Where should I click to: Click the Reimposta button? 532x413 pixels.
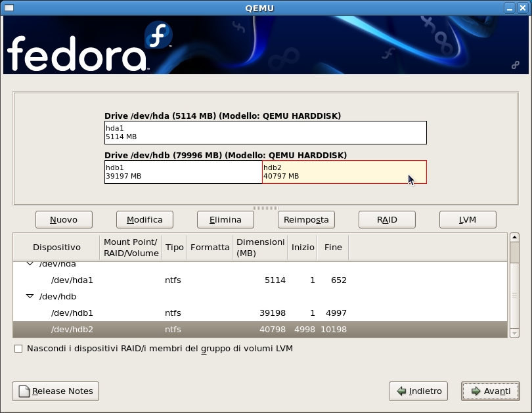[x=306, y=220]
